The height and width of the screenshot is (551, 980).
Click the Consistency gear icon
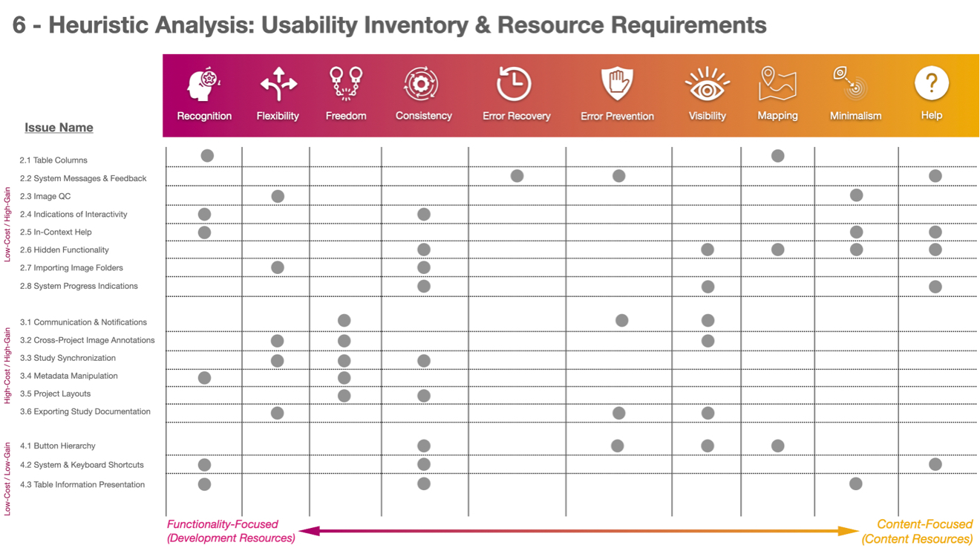click(x=421, y=84)
